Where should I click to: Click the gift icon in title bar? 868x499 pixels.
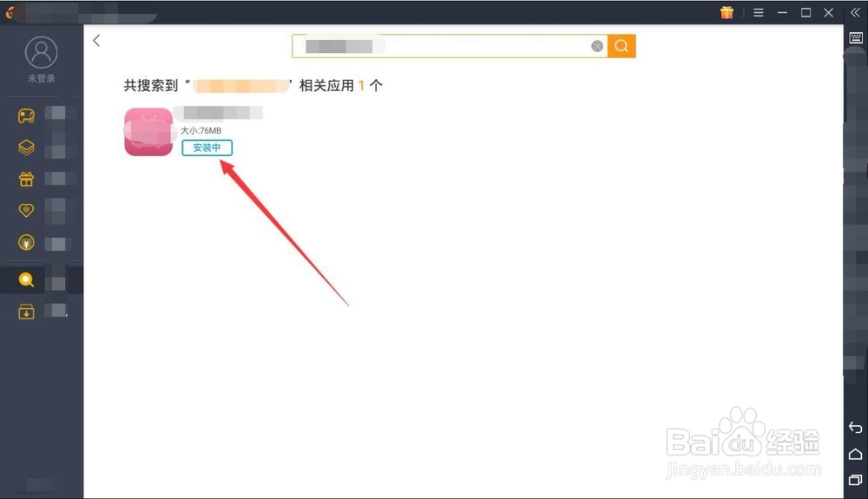click(x=727, y=12)
